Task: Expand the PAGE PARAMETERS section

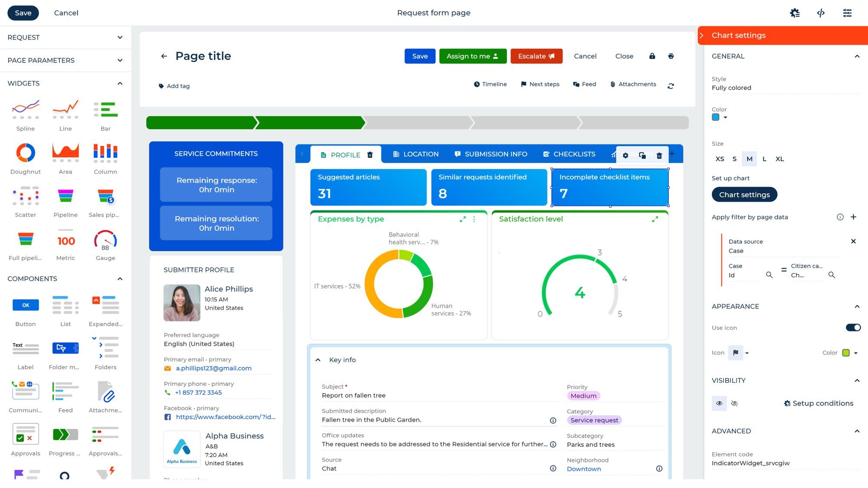Action: (x=66, y=60)
